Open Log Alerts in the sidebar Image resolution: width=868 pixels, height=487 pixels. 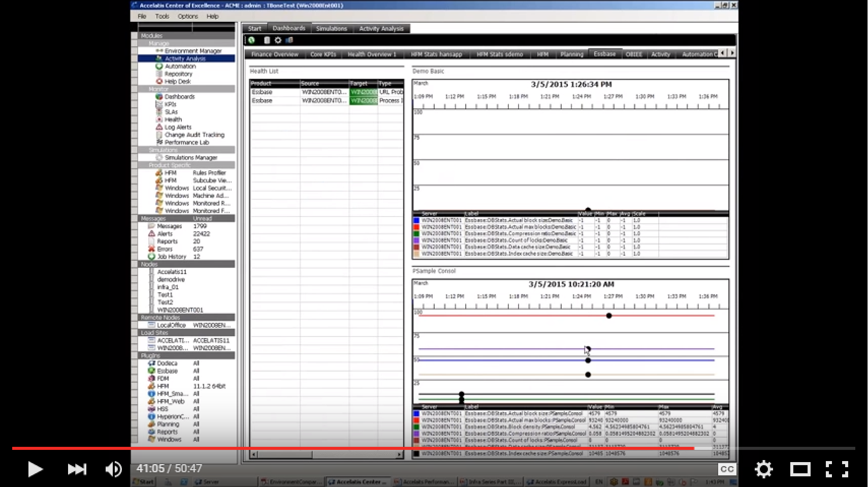[178, 127]
